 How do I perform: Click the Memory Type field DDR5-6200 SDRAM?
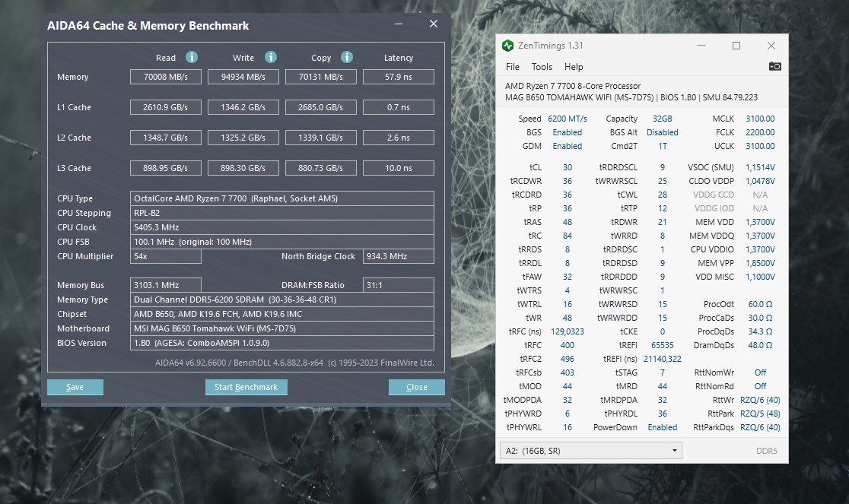pos(282,300)
